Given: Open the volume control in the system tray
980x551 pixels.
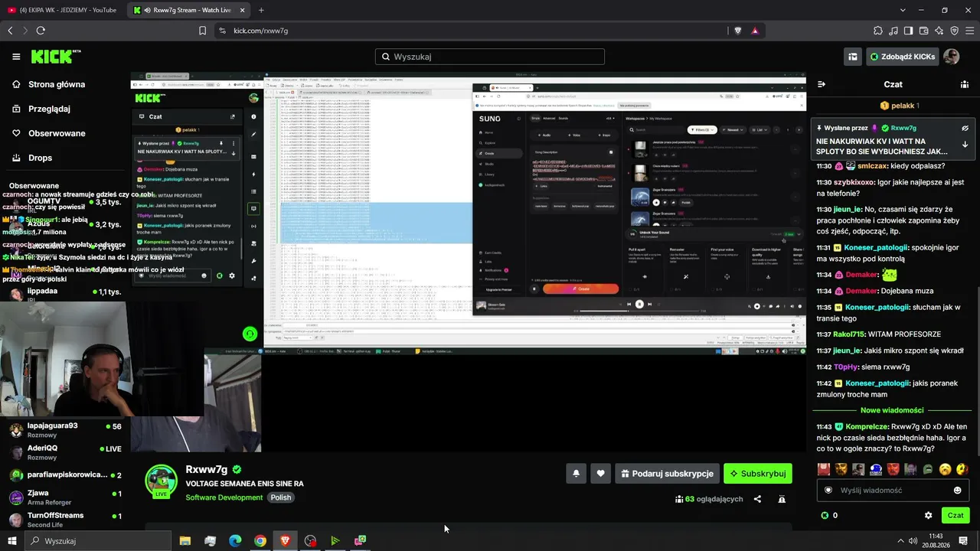Looking at the screenshot, I should (x=912, y=541).
